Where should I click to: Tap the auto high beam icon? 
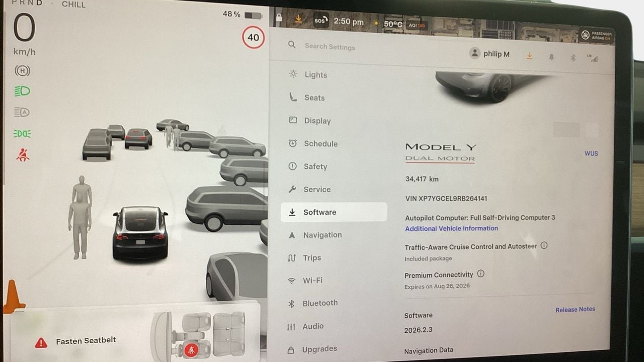pyautogui.click(x=22, y=112)
